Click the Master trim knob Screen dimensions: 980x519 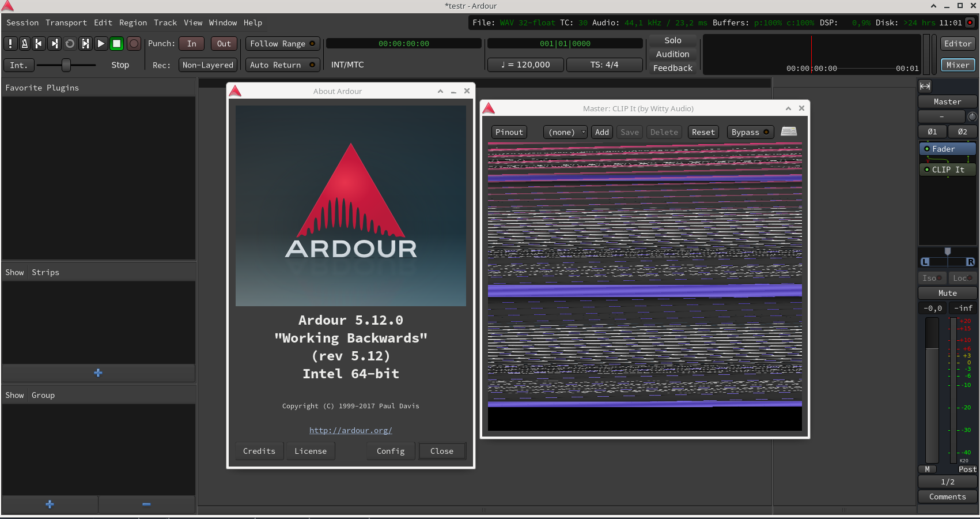click(x=972, y=116)
